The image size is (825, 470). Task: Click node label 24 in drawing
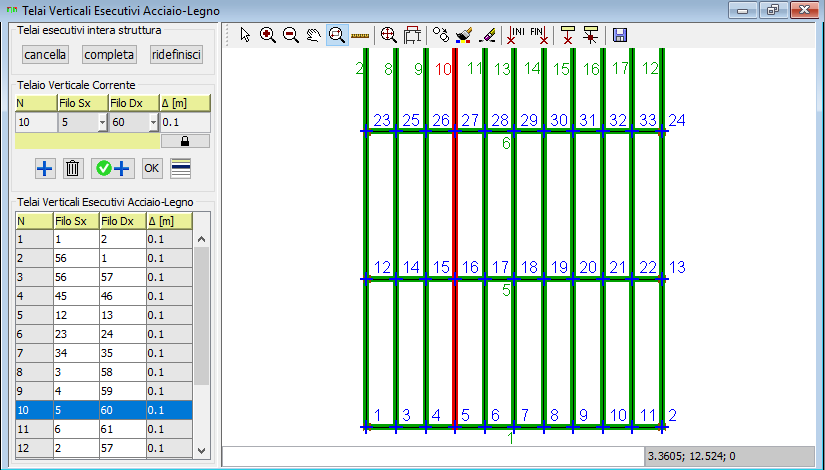[677, 121]
